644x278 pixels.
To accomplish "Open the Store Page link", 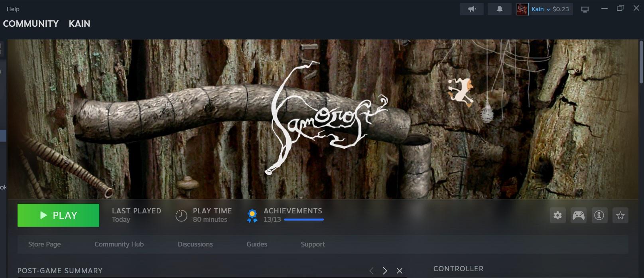I will [44, 244].
